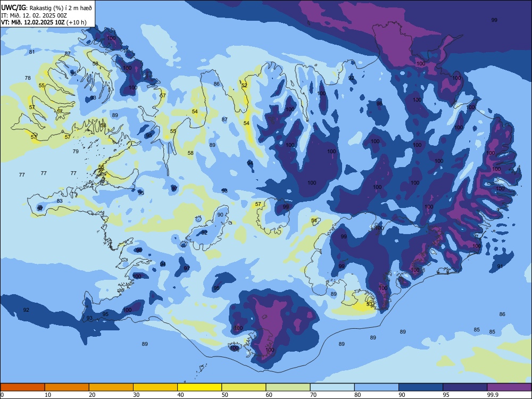
Task: Click the '99.9' legend tick label
Action: (x=492, y=395)
